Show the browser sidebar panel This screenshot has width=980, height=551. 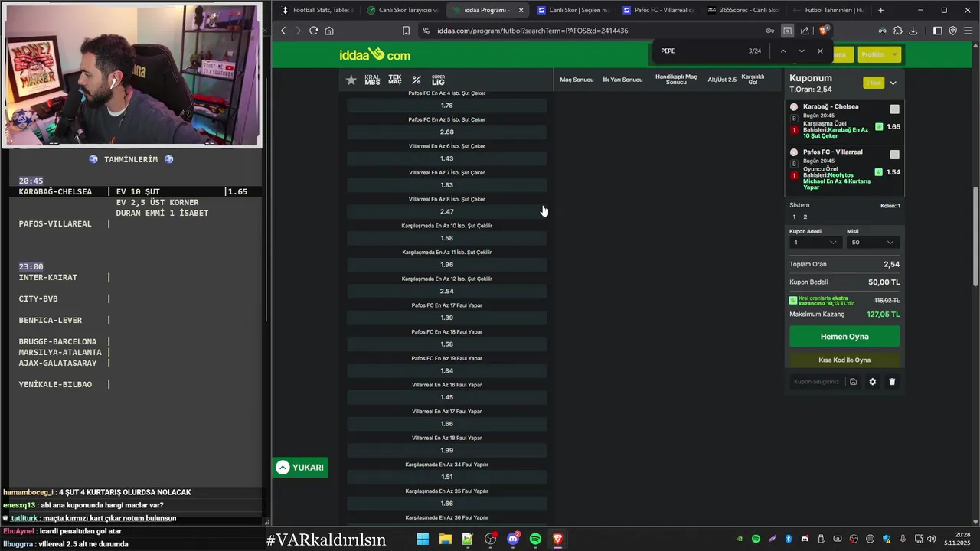tap(937, 31)
